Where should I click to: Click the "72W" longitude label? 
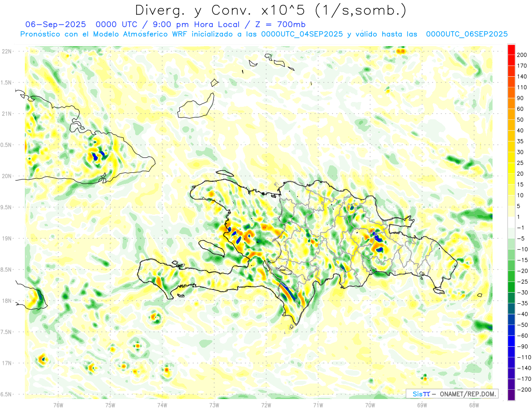[x=266, y=405]
